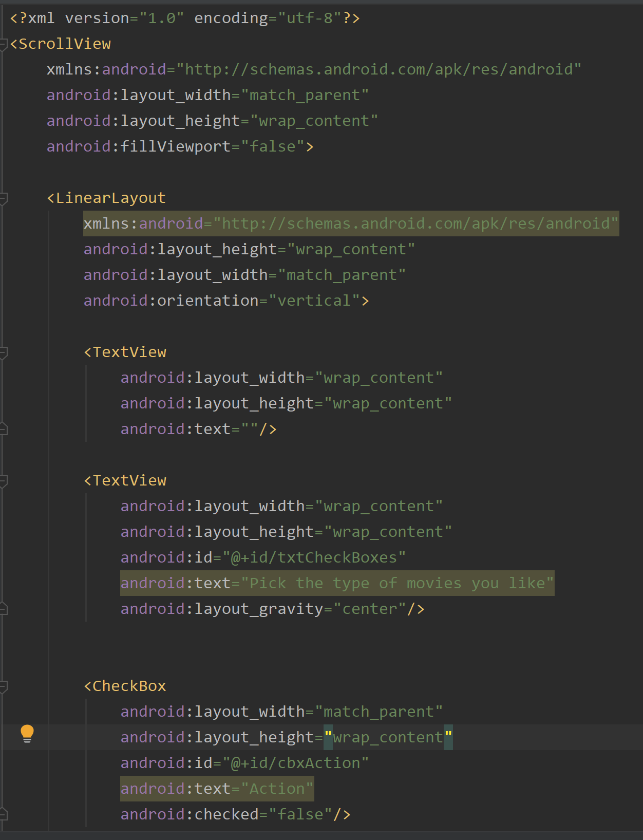
Task: Click the yellow lightbulb quick-fix icon
Action: tap(27, 733)
